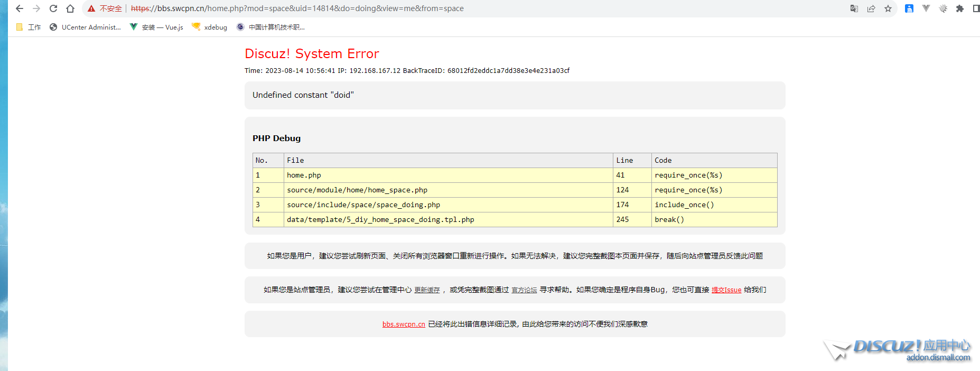The height and width of the screenshot is (371, 980).
Task: Open the 官方论坛 link
Action: click(x=524, y=290)
